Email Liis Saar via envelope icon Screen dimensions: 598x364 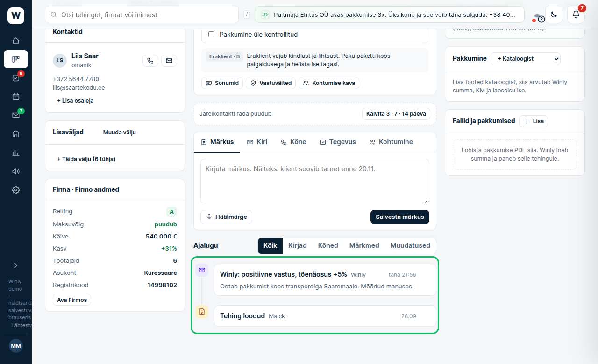pos(169,61)
